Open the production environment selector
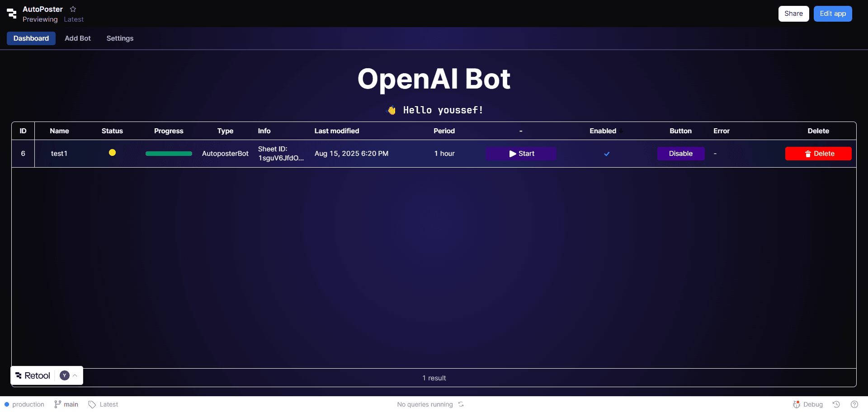868x412 pixels. click(24, 404)
